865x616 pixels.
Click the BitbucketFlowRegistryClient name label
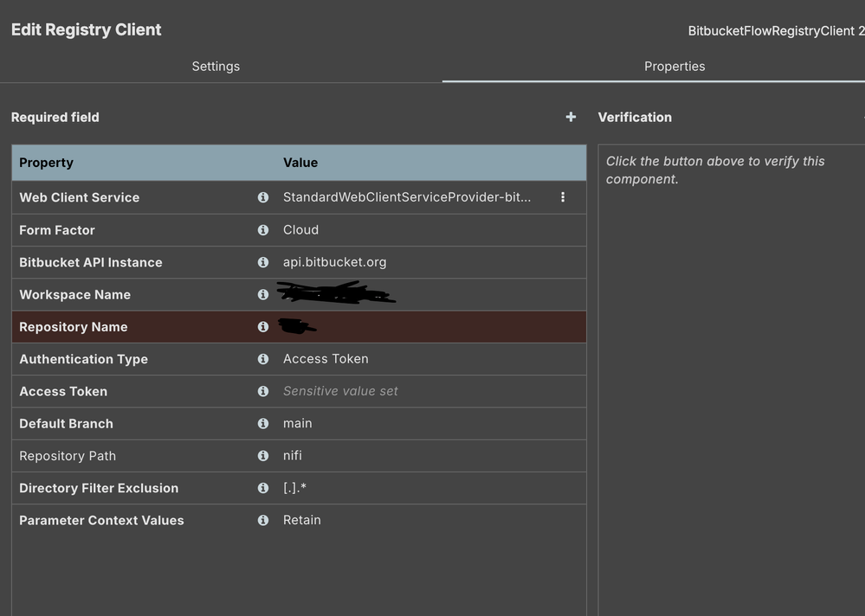coord(776,31)
